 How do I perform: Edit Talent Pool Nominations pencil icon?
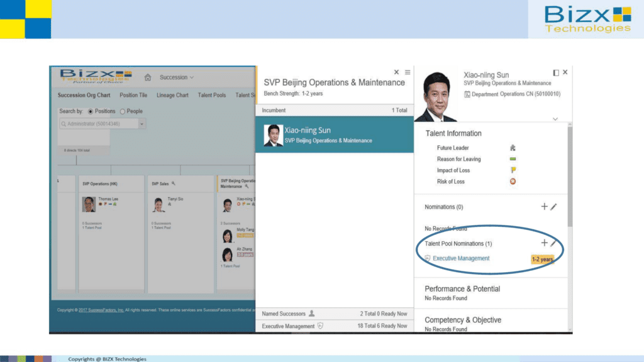pyautogui.click(x=553, y=243)
